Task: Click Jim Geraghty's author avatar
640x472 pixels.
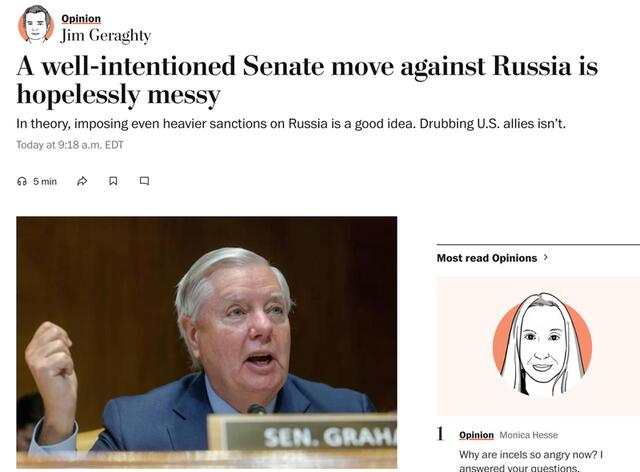Action: (36, 25)
